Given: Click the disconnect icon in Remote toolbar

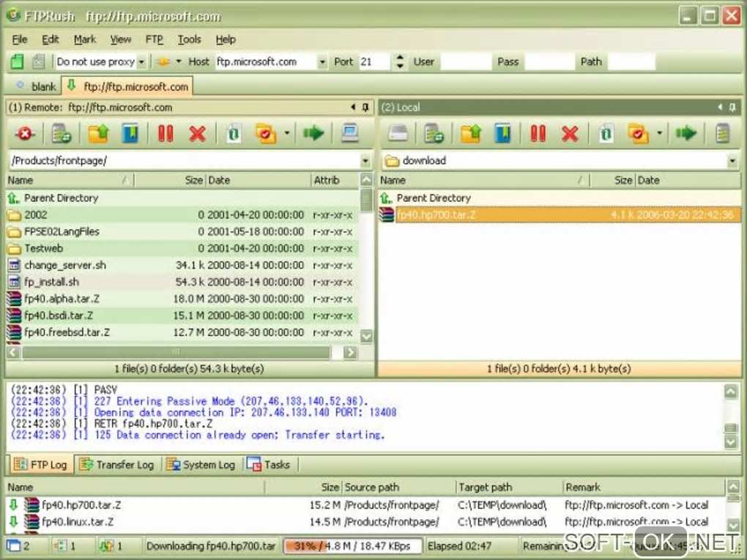Looking at the screenshot, I should click(25, 134).
